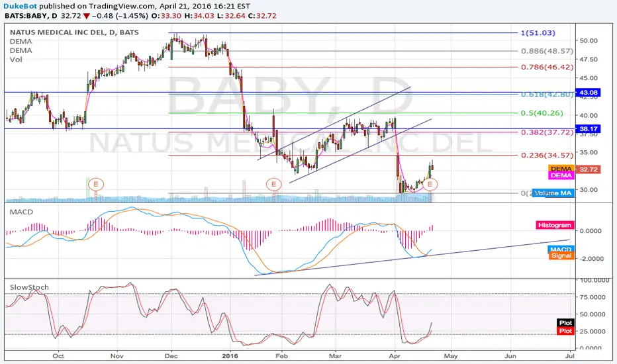Click the 75.0000 stochastic axis value
The width and height of the screenshot is (617, 364).
coord(593,297)
